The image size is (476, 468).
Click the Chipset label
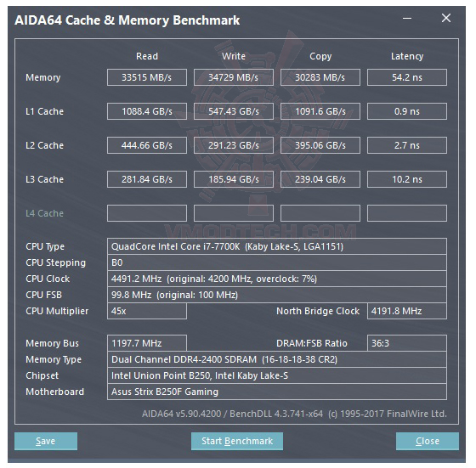click(x=42, y=375)
